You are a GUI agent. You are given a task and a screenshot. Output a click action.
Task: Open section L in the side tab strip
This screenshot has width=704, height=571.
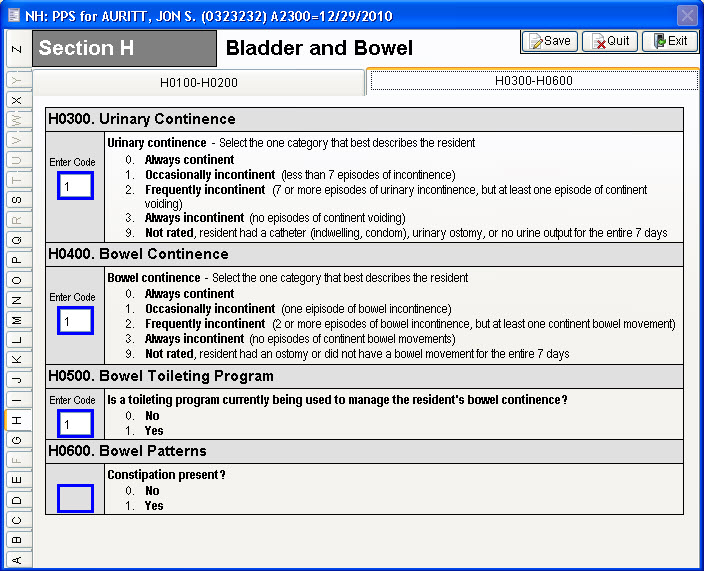click(x=17, y=340)
